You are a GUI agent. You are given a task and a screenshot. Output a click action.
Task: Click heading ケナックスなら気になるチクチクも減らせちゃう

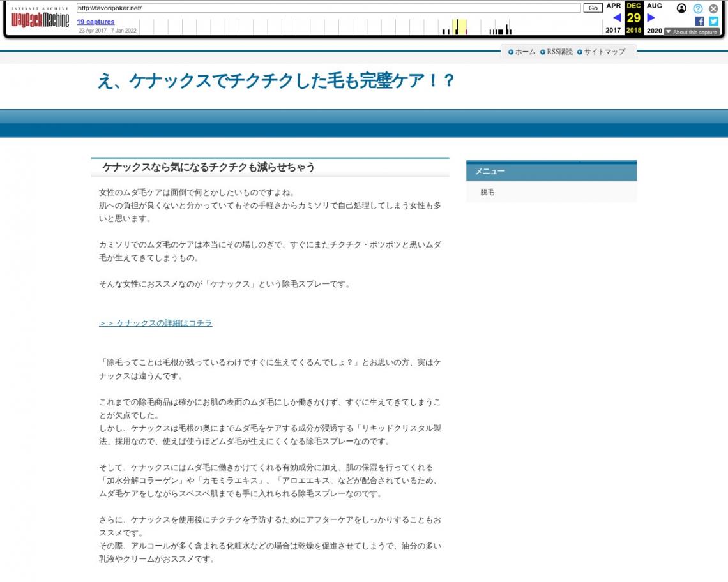pyautogui.click(x=208, y=167)
